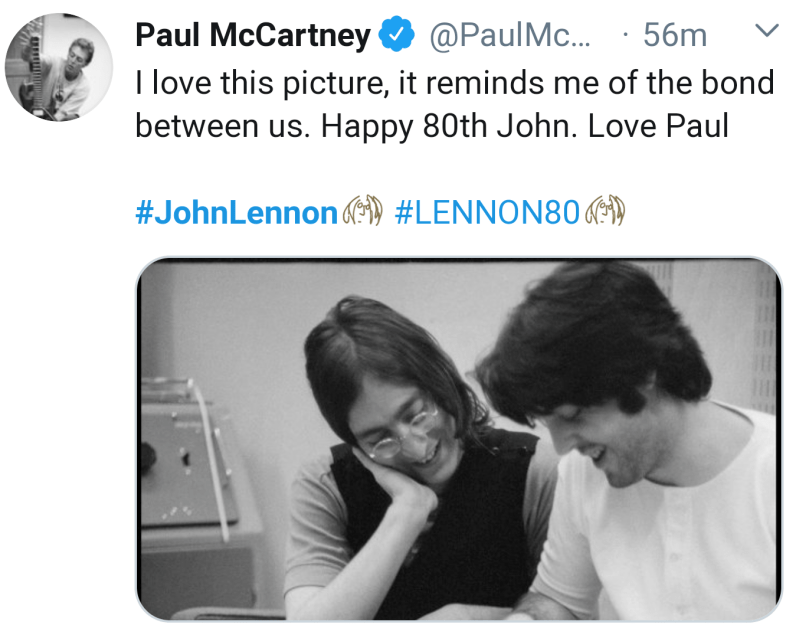Open the tweet options chevron

pyautogui.click(x=765, y=33)
